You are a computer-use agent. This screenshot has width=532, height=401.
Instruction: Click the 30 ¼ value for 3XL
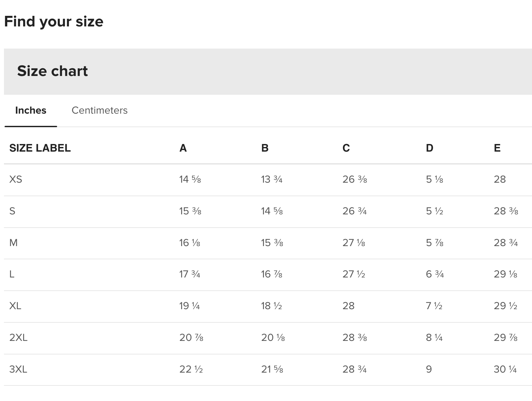click(505, 369)
